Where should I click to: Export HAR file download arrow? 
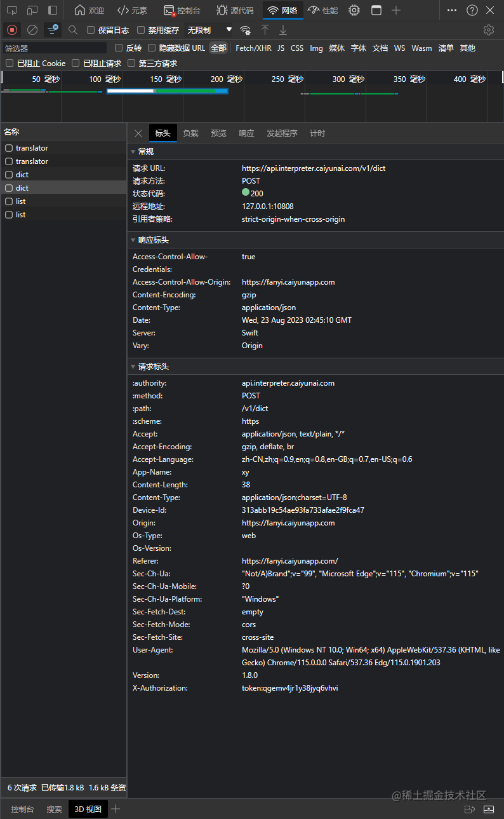tap(283, 30)
